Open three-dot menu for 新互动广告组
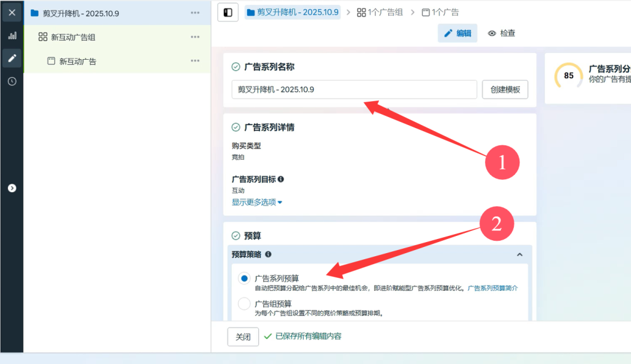Image resolution: width=631 pixels, height=364 pixels. (195, 37)
